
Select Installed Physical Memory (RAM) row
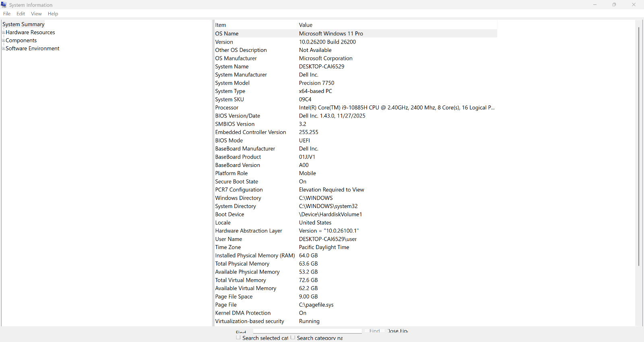pyautogui.click(x=356, y=255)
